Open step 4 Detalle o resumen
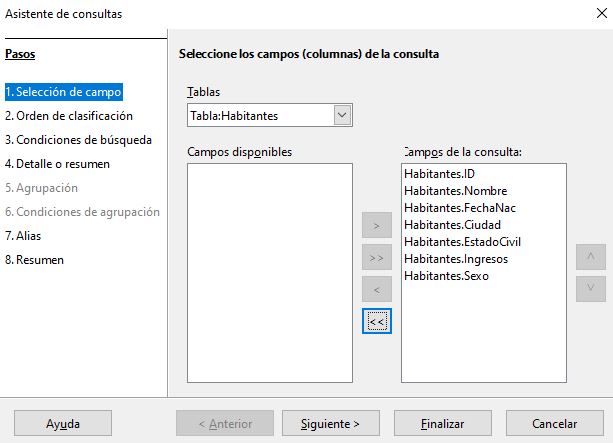613x443 pixels. (x=57, y=164)
